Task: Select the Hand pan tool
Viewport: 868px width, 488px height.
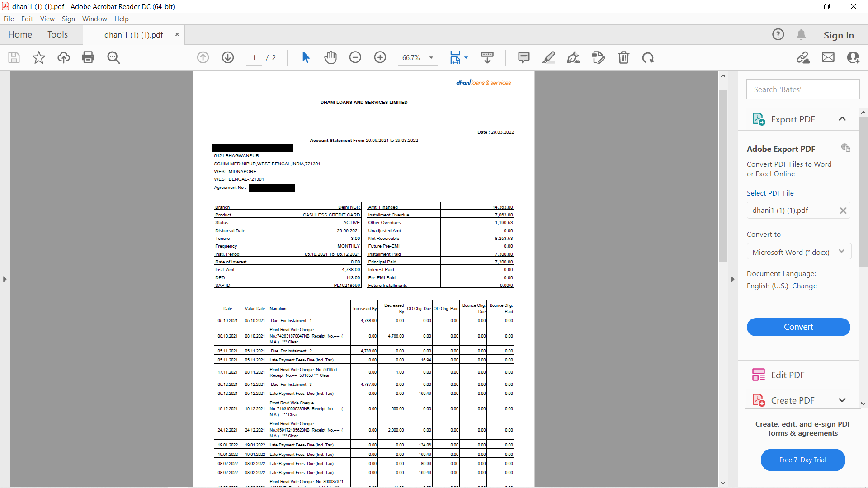Action: [330, 57]
